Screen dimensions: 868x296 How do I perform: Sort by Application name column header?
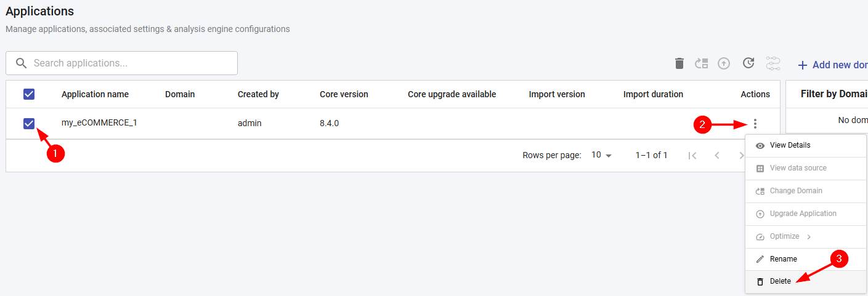[95, 94]
